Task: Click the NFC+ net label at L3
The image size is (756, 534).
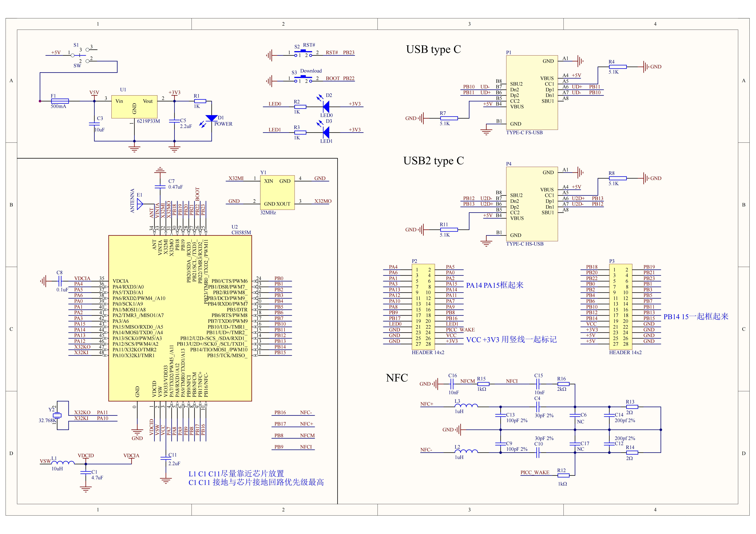Action: pyautogui.click(x=427, y=404)
